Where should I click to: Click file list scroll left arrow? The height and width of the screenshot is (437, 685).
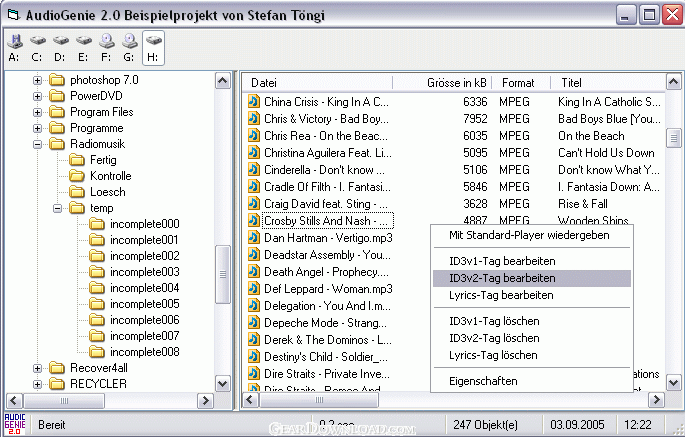(250, 399)
